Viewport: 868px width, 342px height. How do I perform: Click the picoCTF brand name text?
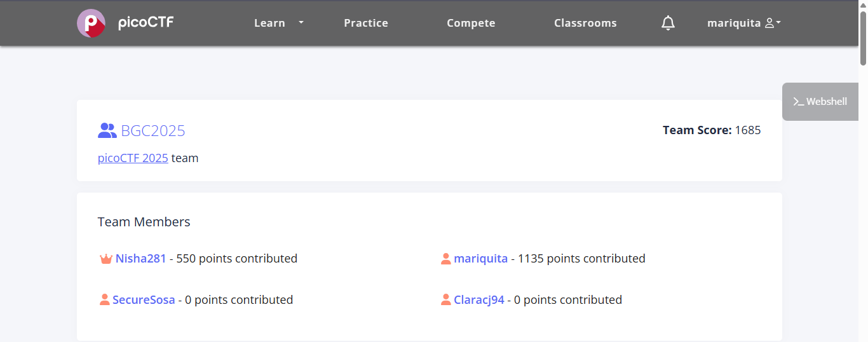(x=146, y=23)
